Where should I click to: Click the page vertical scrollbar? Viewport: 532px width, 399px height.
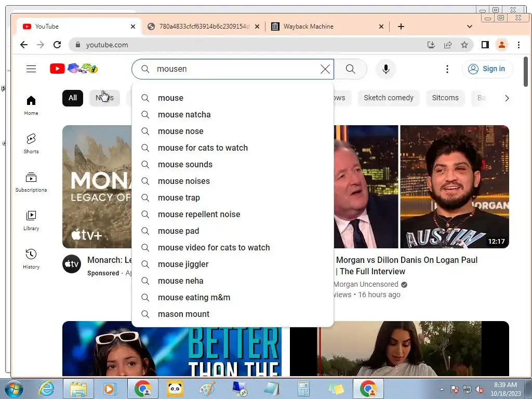(526, 72)
